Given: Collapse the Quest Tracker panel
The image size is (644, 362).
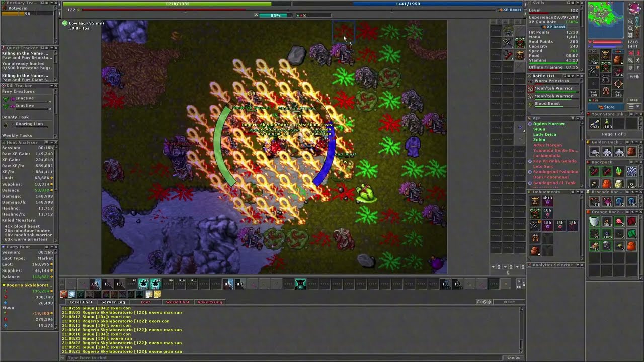Looking at the screenshot, I should click(x=52, y=48).
